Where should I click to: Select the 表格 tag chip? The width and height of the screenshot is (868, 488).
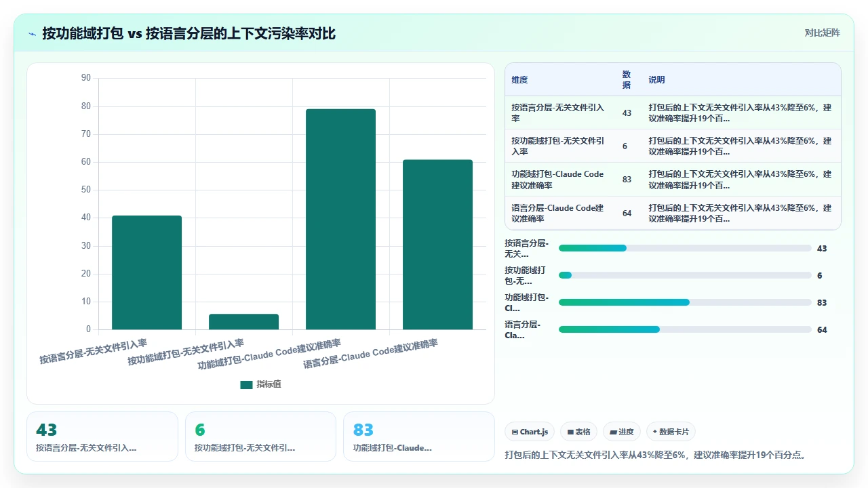(x=578, y=432)
